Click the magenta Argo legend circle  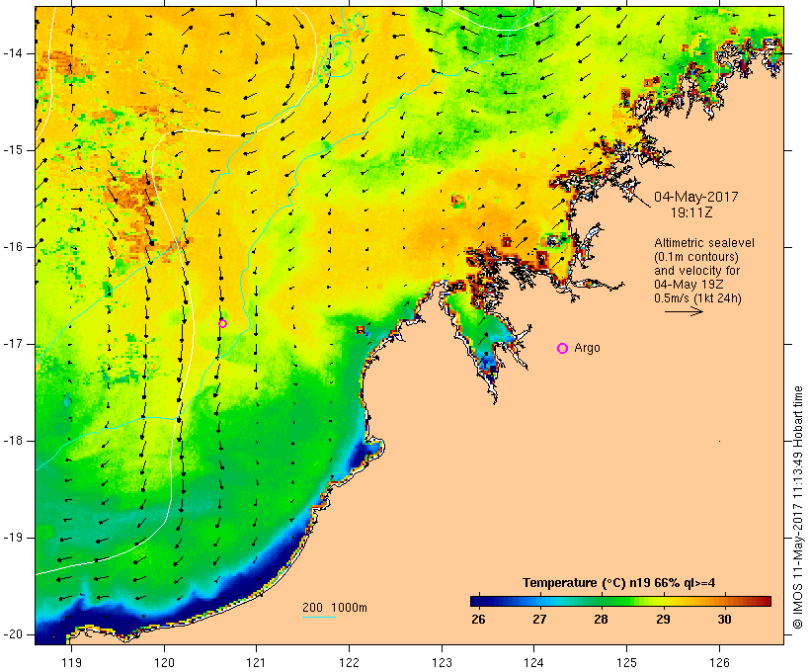pos(563,348)
